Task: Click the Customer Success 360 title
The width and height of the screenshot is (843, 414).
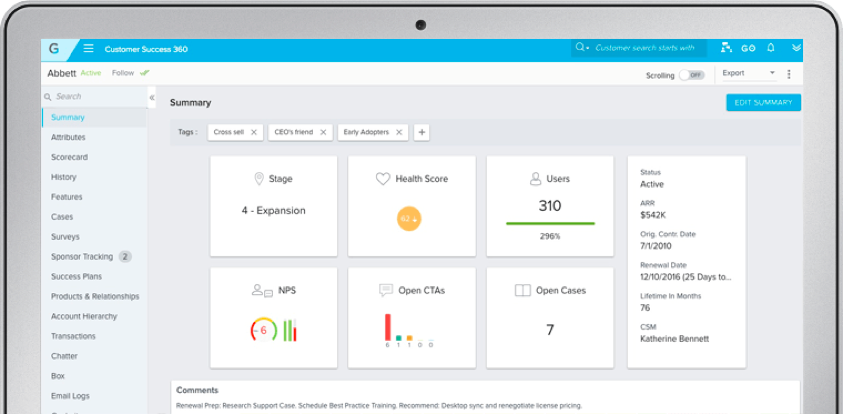Action: pyautogui.click(x=146, y=49)
